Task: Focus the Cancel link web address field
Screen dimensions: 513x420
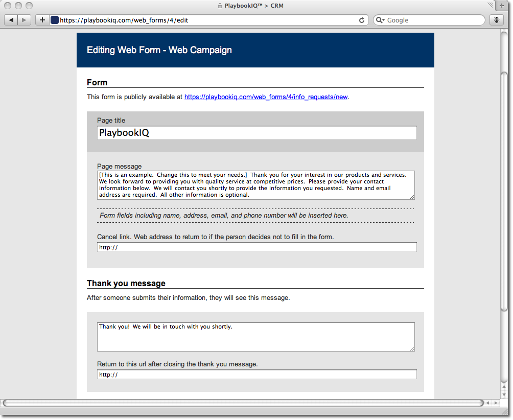Action: tap(256, 247)
